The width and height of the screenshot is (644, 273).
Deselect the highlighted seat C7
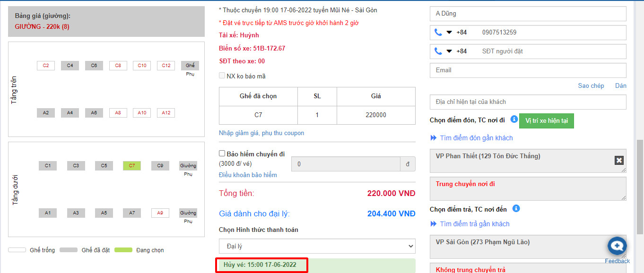coord(131,166)
